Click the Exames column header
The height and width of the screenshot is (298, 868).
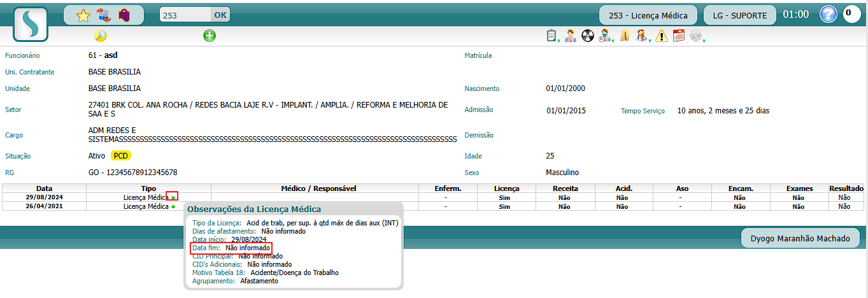(x=799, y=188)
